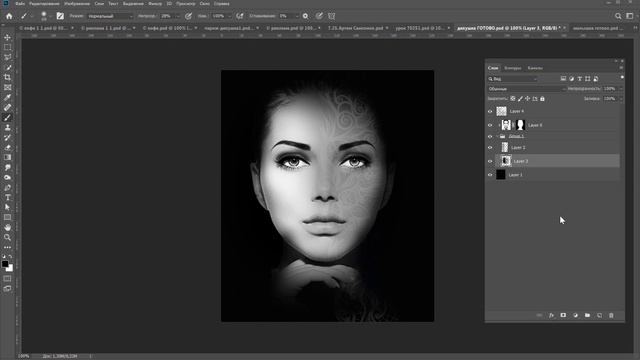The width and height of the screenshot is (640, 360).
Task: Click the Layer 6 mask thumbnail
Action: tap(520, 125)
